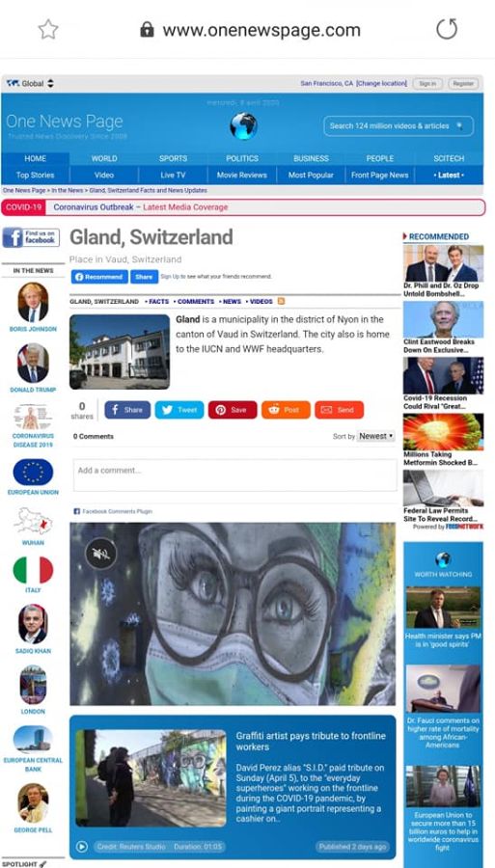Click the Add a comment field

point(234,475)
